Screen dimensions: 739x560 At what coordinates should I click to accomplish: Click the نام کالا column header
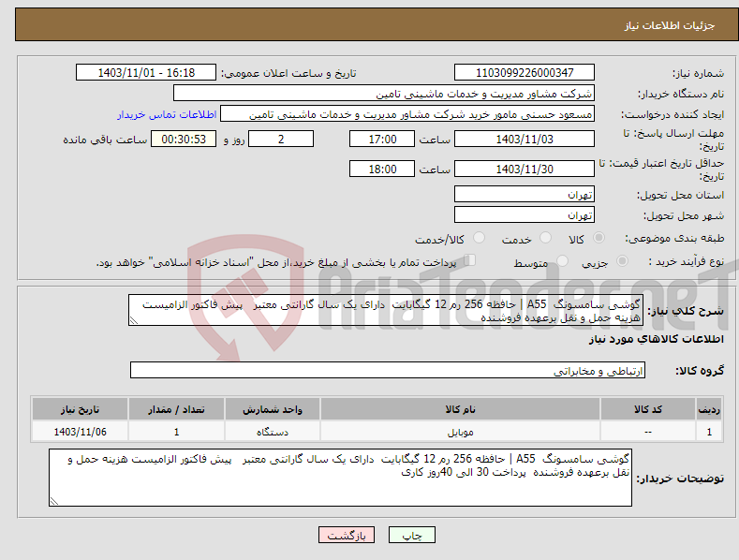click(x=460, y=409)
